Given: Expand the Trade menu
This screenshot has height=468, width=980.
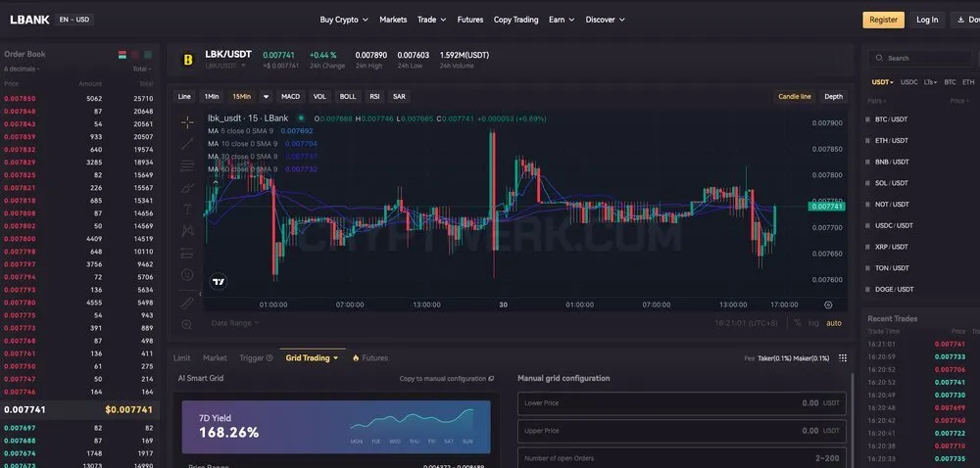Looking at the screenshot, I should 432,20.
